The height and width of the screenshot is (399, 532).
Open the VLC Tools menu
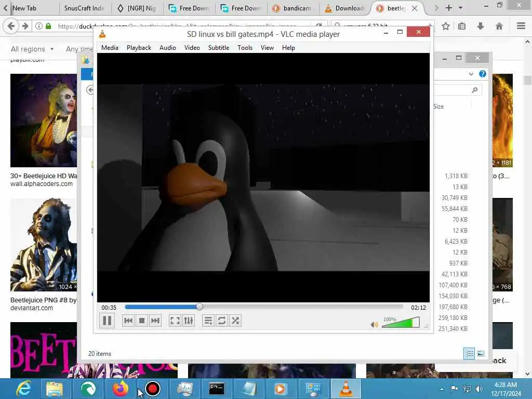point(245,48)
